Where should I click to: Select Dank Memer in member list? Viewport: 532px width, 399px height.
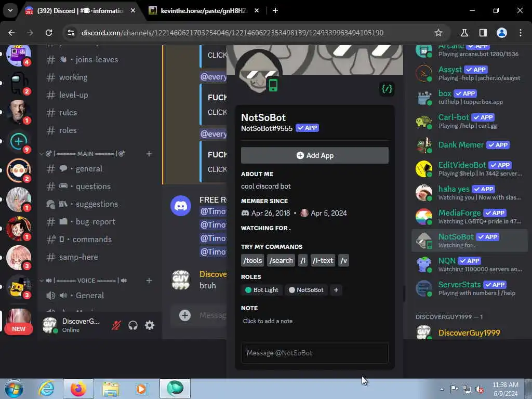[470, 145]
